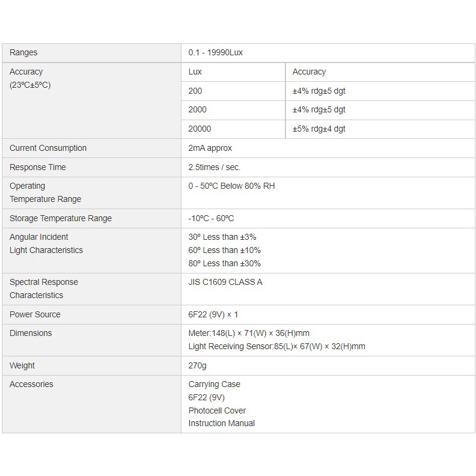Select the ±5% rdg±4 dgt accuracy value
The image size is (476, 476).
(x=319, y=129)
